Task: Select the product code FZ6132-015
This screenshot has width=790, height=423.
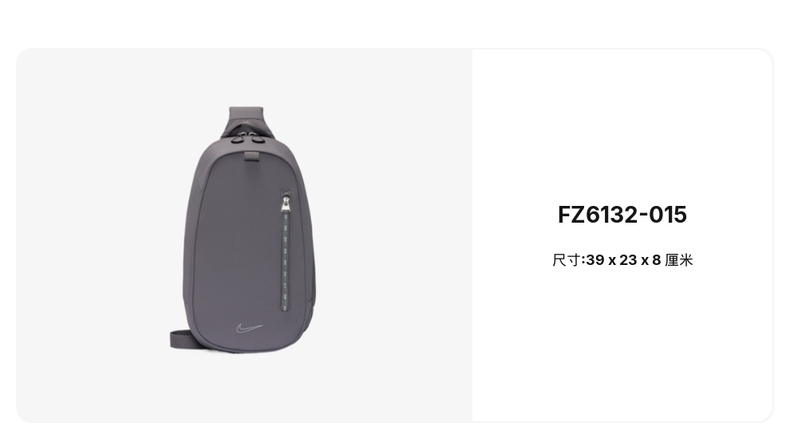Action: 622,215
